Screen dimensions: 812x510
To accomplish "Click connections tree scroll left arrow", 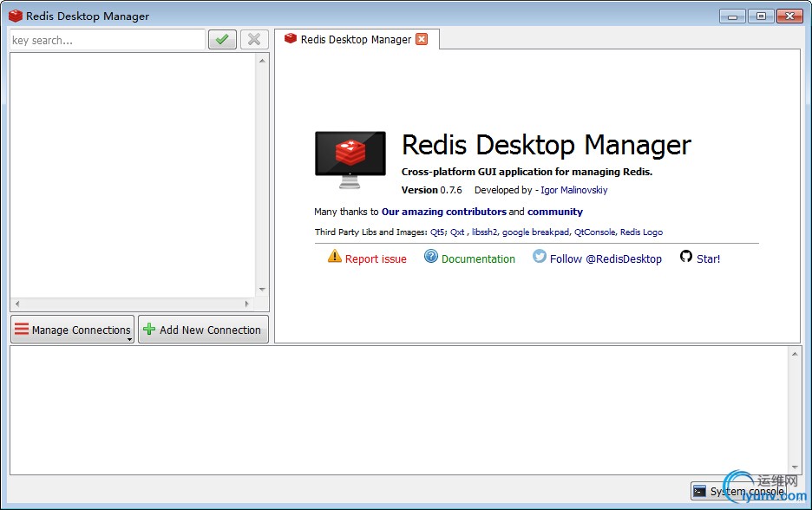I will coord(17,304).
